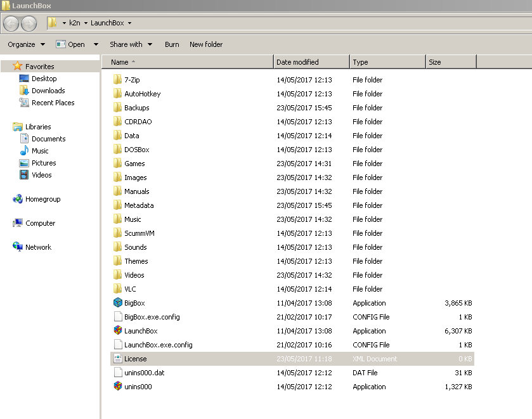Select the CDRDAO folder name
This screenshot has width=532, height=419.
pos(138,122)
